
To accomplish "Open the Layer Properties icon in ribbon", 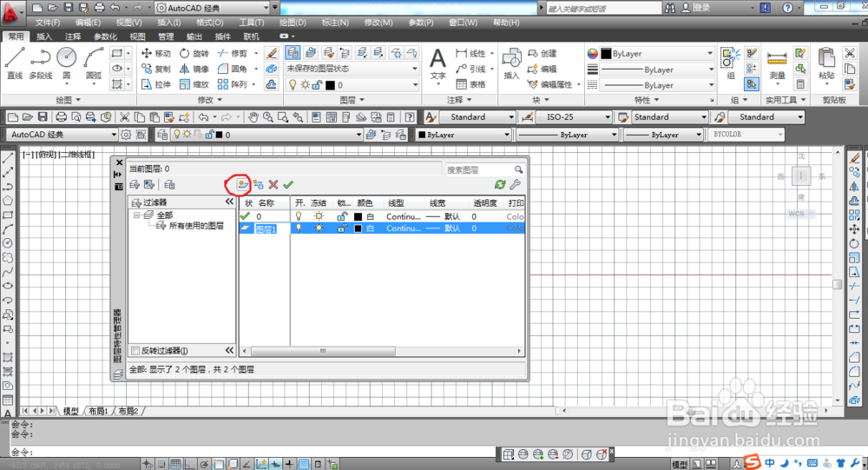I will (x=293, y=53).
